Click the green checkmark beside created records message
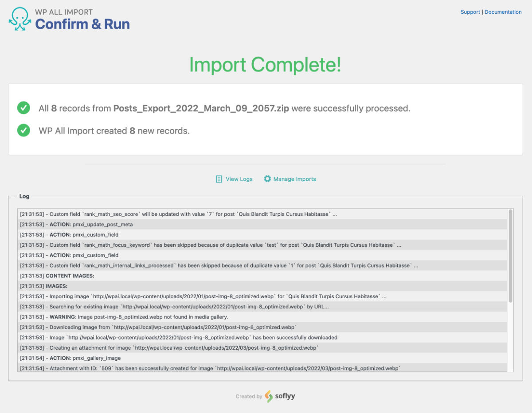 pos(23,131)
